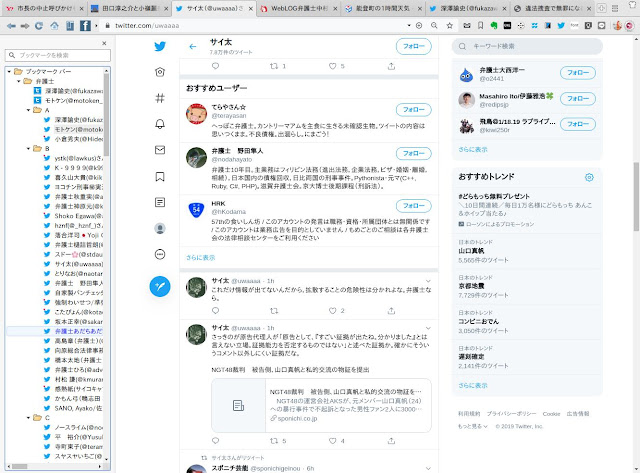Click browser reload icon
Image resolution: width=640 pixels, height=473 pixels.
[x=39, y=26]
